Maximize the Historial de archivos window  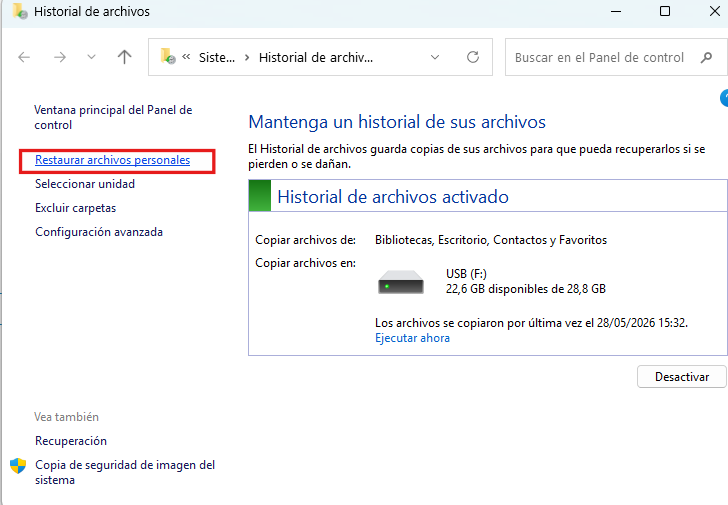click(665, 11)
